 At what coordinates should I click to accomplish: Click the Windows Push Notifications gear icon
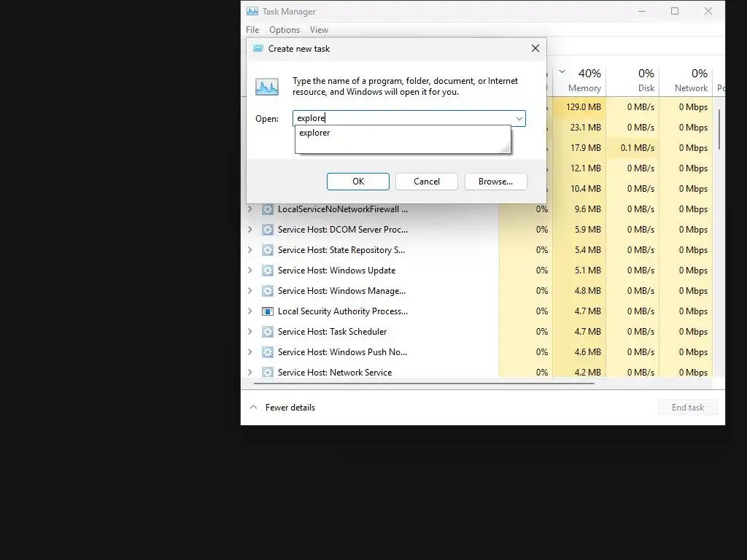(x=268, y=352)
